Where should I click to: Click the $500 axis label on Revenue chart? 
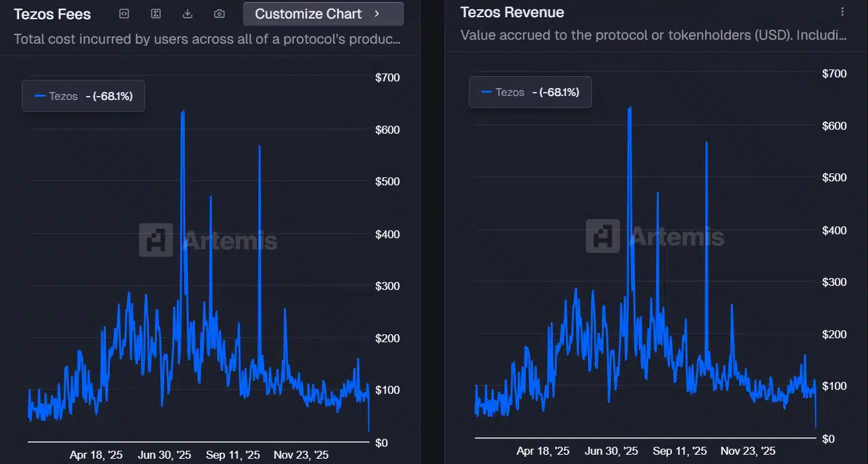click(834, 177)
